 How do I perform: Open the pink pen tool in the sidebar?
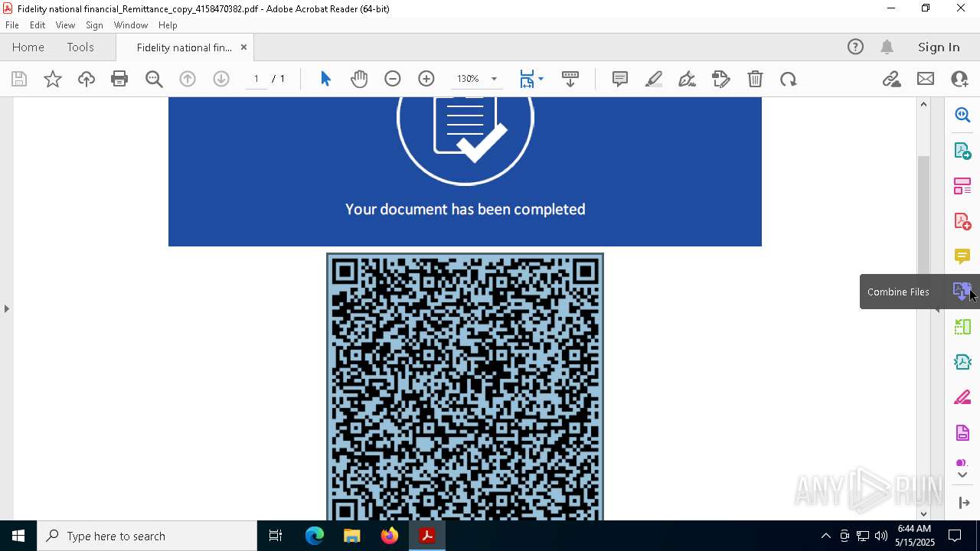coord(962,398)
